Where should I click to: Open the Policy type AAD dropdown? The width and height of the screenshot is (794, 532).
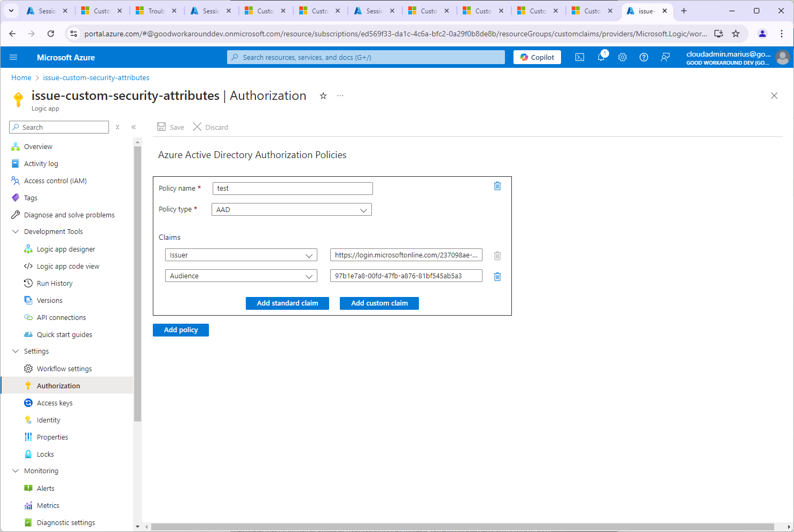coord(291,210)
